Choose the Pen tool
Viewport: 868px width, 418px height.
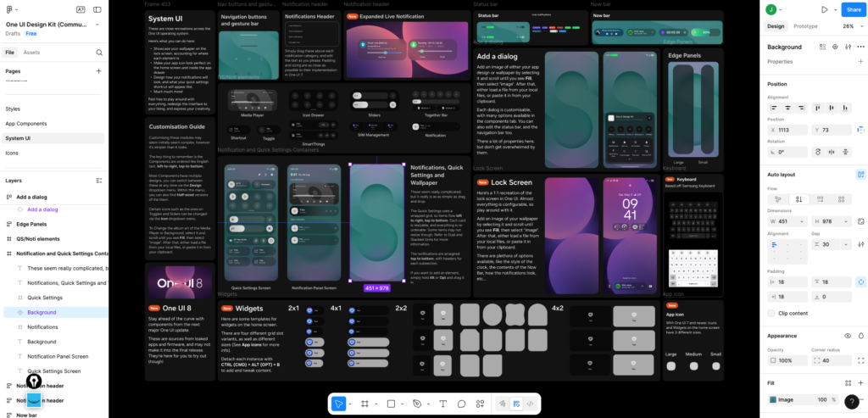[x=416, y=404]
